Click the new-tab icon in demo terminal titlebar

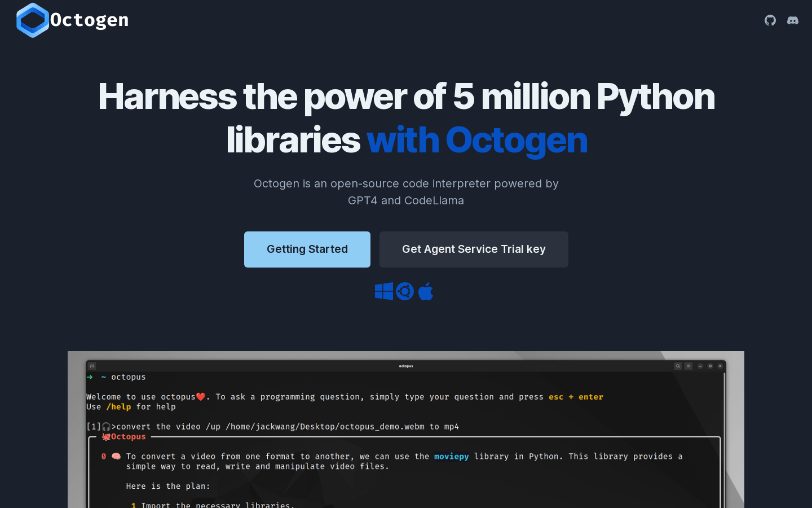click(x=92, y=366)
